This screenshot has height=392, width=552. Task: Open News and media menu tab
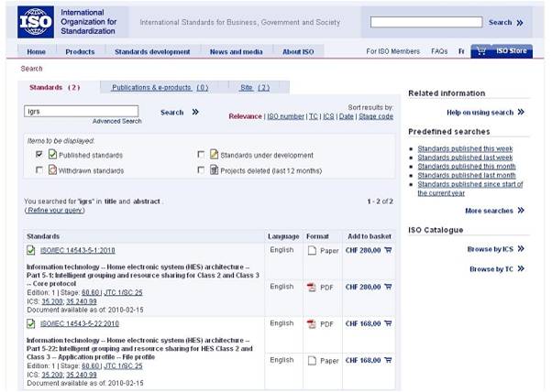click(237, 51)
